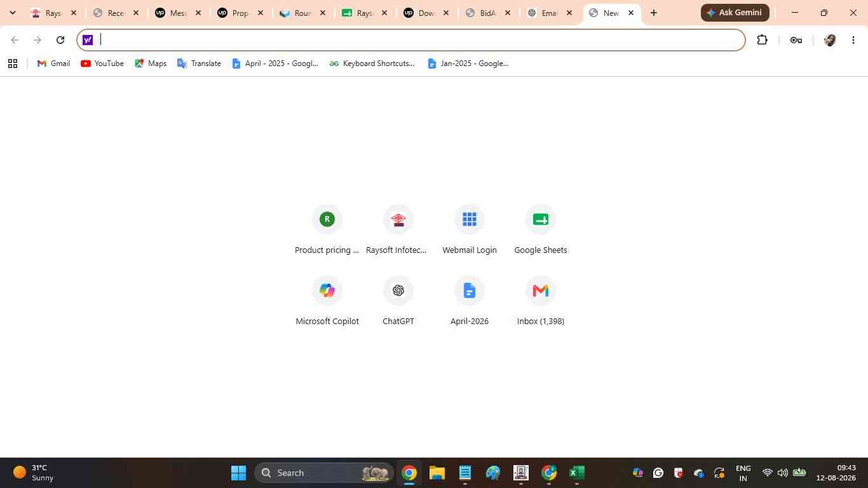868x488 pixels.
Task: Open a new tab with plus button
Action: tap(654, 13)
